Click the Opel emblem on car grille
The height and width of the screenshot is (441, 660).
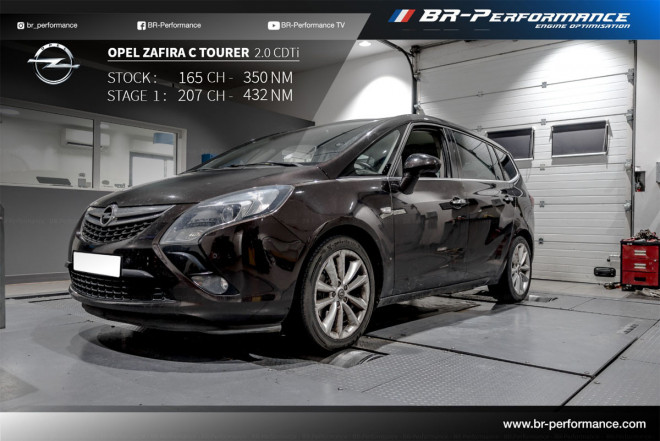coord(108,214)
